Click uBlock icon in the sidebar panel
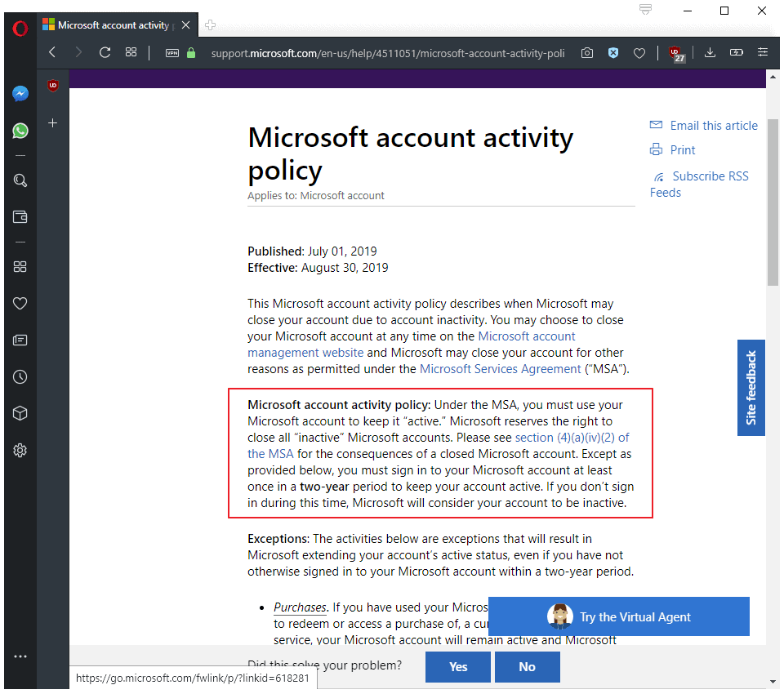Viewport: 784px width, 694px height. (52, 86)
